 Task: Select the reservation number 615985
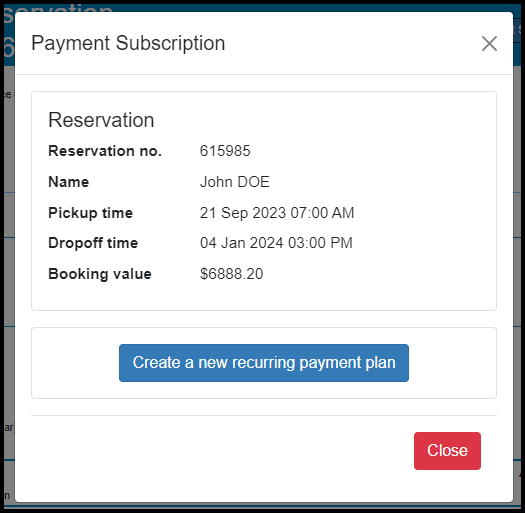[x=225, y=151]
